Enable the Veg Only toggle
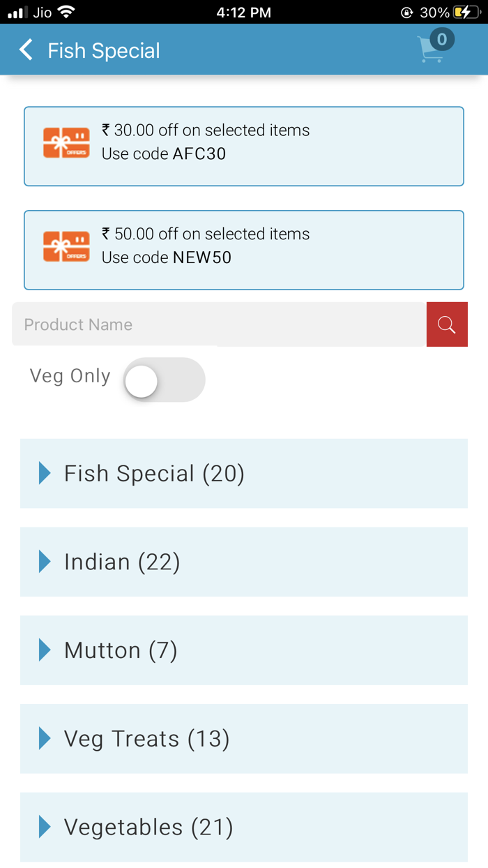The image size is (488, 868). pyautogui.click(x=164, y=380)
